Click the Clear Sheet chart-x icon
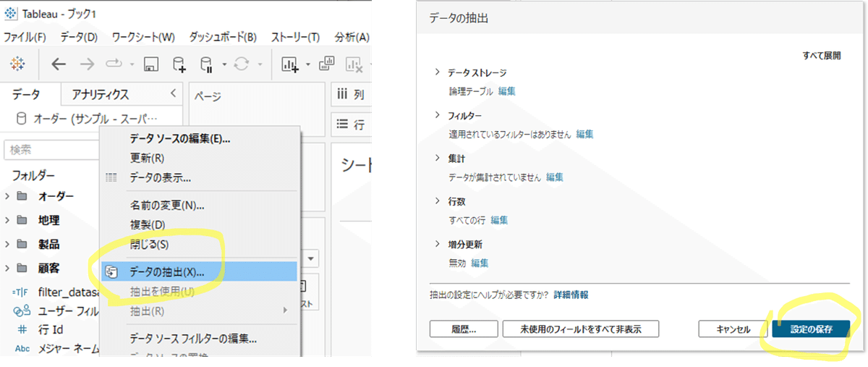This screenshot has height=367, width=868. pos(354,64)
